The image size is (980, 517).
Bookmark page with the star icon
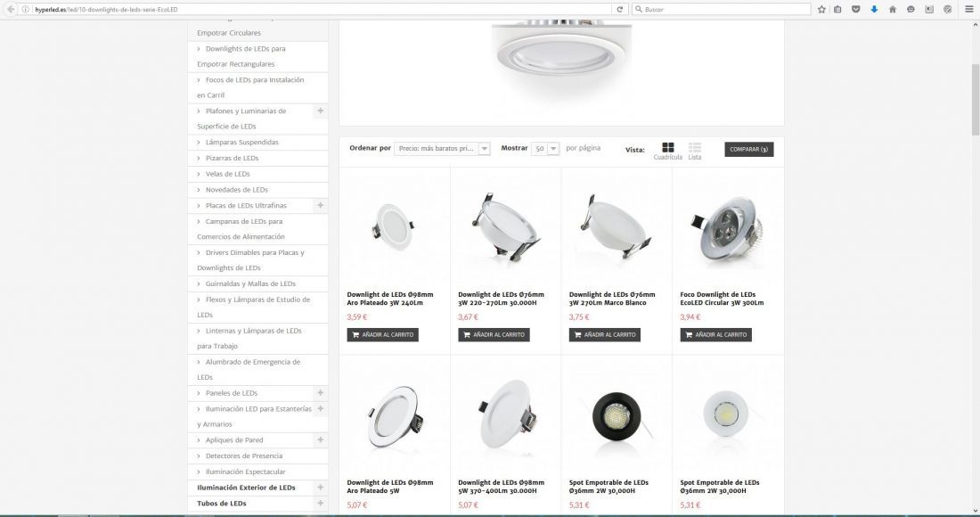[821, 10]
